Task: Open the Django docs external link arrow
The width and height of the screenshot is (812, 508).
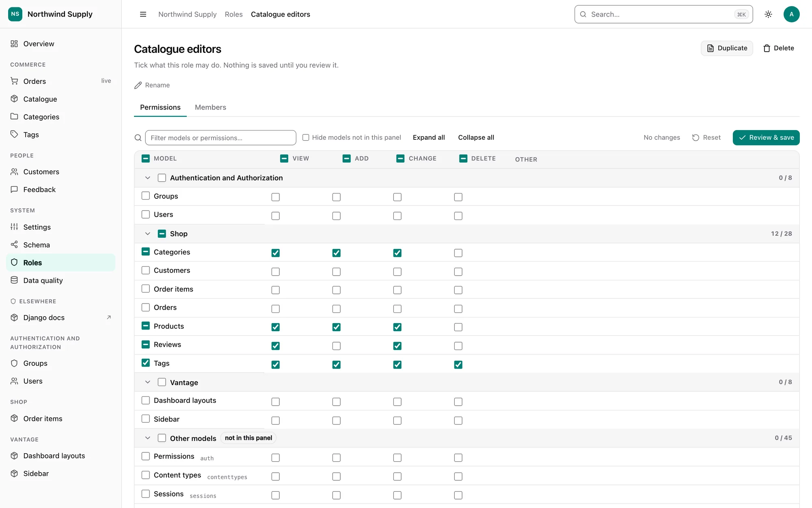Action: [x=109, y=317]
